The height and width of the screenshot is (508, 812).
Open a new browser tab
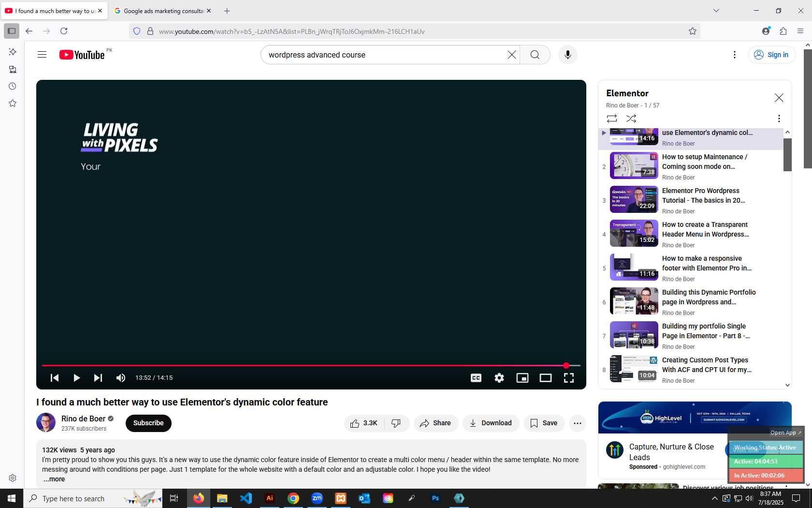[x=227, y=11]
